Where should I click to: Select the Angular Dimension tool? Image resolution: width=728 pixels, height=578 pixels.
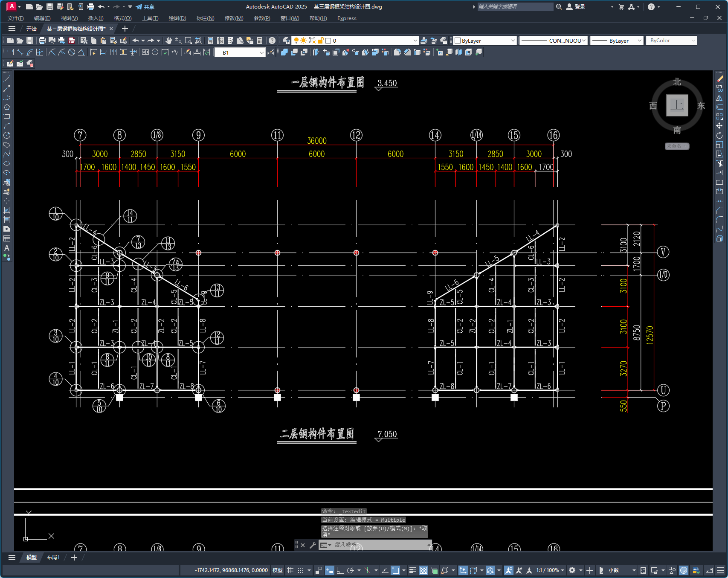(81, 52)
